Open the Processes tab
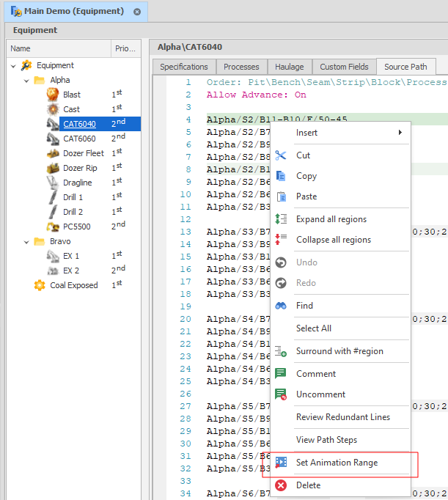The width and height of the screenshot is (448, 500). point(241,67)
